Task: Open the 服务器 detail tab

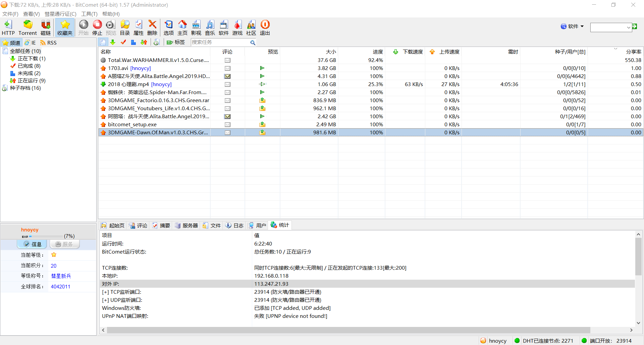Action: click(186, 225)
